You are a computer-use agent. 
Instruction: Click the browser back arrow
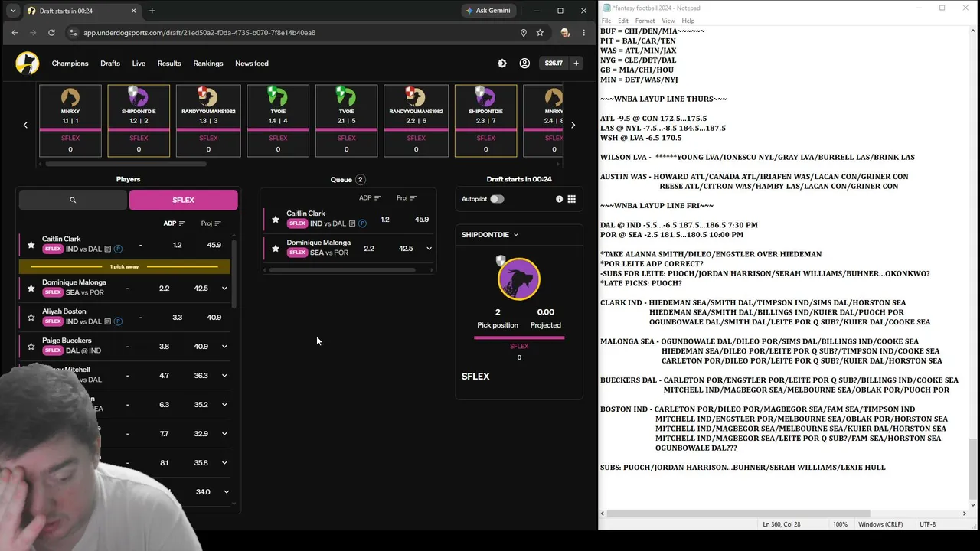[15, 33]
